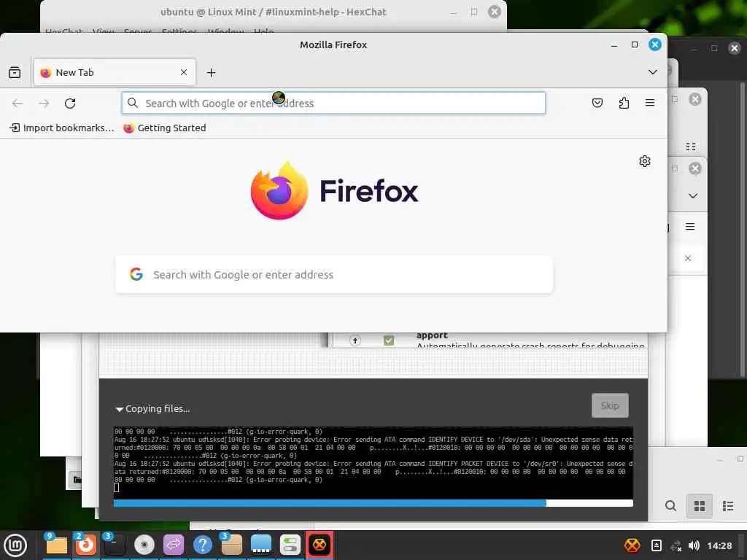The width and height of the screenshot is (747, 560).
Task: Close the tab X in window behind Firefox
Action: [x=687, y=258]
